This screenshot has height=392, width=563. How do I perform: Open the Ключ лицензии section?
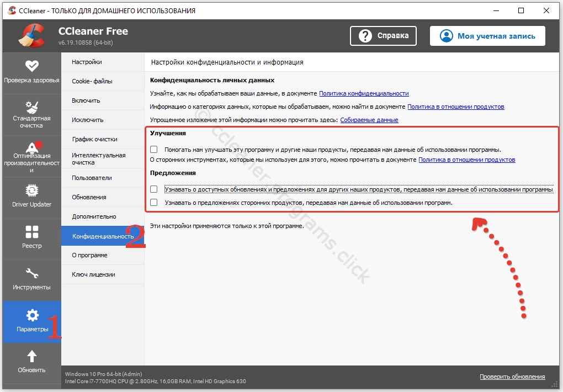(x=93, y=274)
